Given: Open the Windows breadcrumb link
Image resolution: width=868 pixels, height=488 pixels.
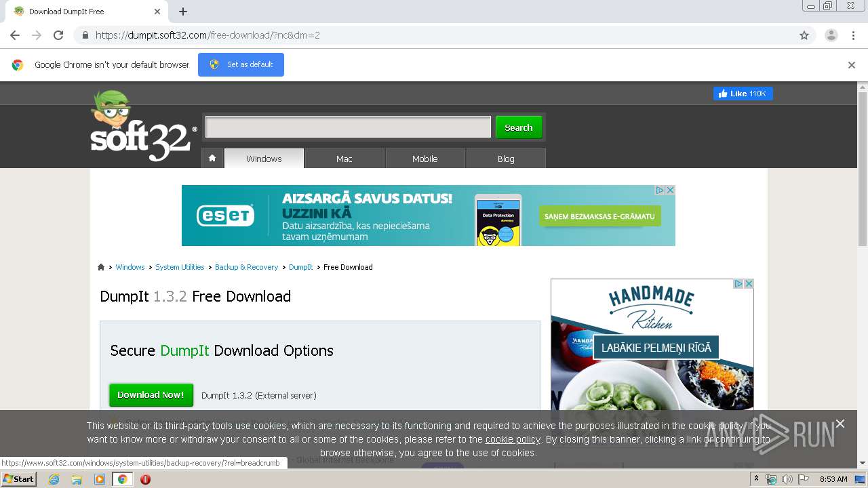Looking at the screenshot, I should (x=130, y=267).
